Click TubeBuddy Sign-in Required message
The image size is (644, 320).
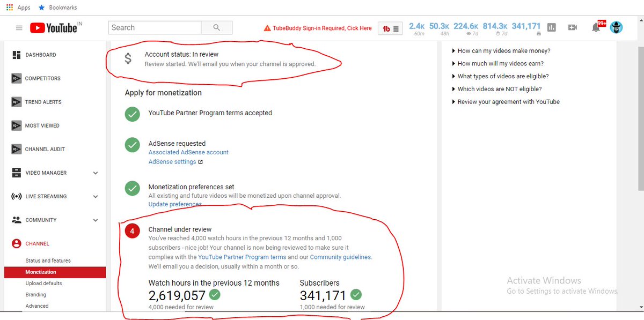click(x=322, y=28)
